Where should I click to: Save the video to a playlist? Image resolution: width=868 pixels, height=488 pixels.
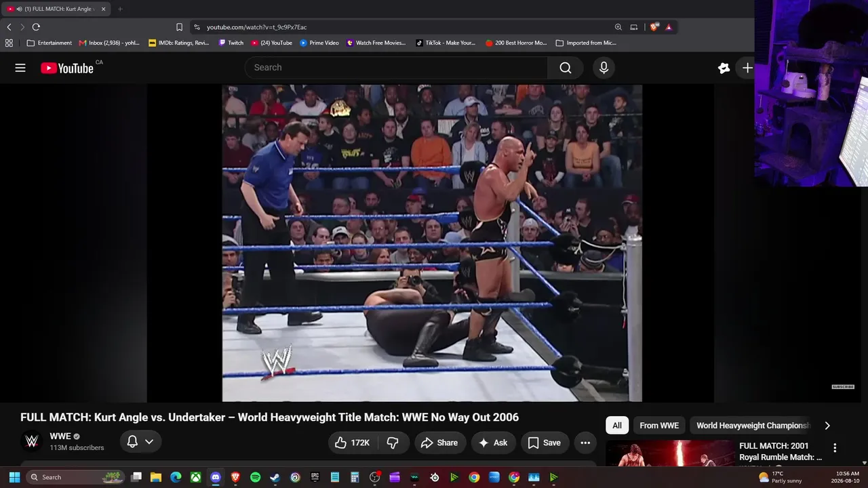[545, 443]
